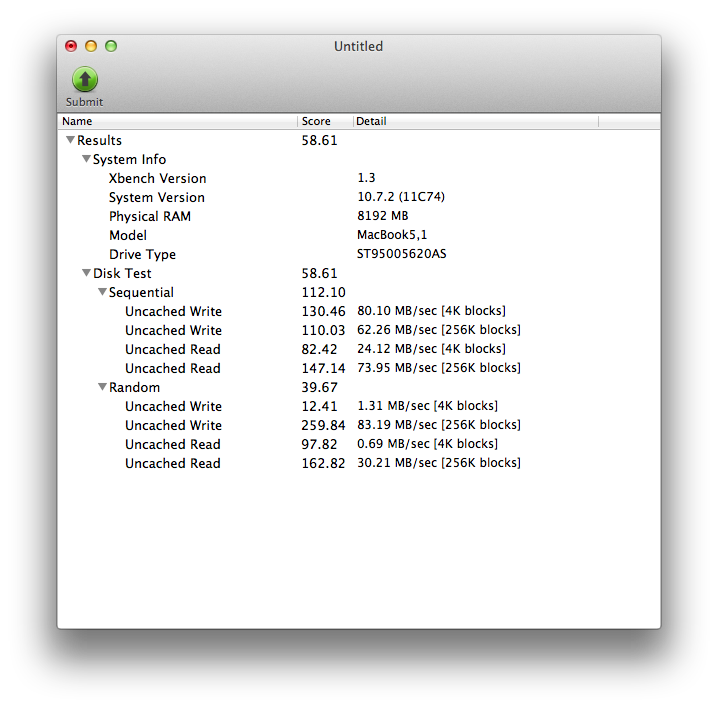
Task: Select Uncached Read row scoring 162.82
Action: tap(359, 463)
